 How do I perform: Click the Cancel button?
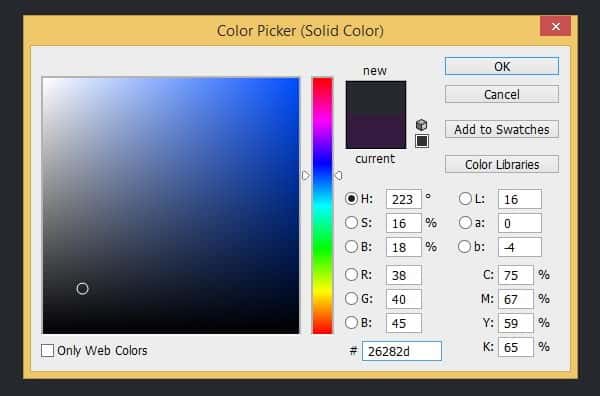[502, 95]
